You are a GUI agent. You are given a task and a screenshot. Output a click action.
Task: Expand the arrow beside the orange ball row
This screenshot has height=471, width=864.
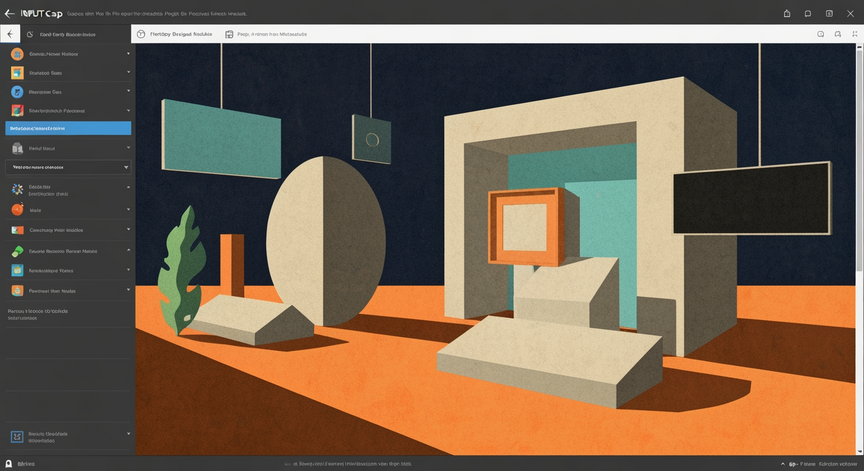coord(128,209)
